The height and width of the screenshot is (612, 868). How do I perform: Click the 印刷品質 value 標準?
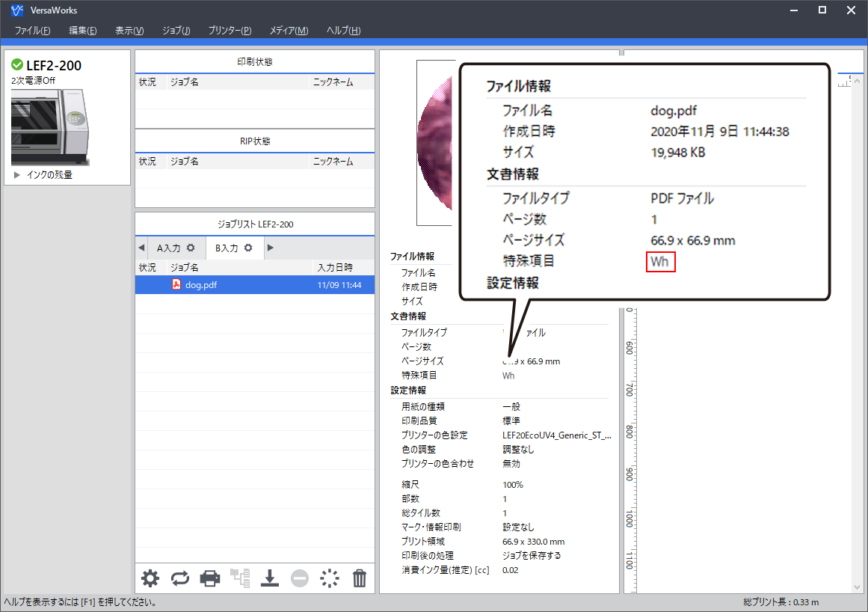coord(511,421)
